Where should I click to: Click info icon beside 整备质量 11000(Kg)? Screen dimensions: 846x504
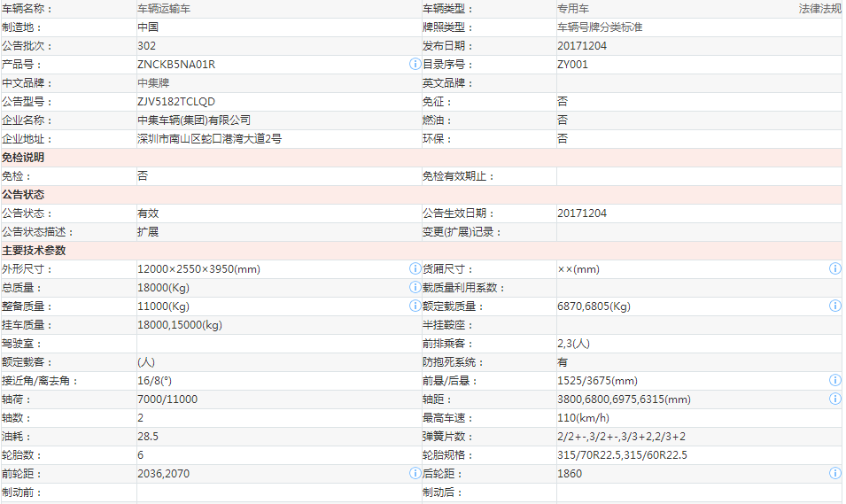415,306
